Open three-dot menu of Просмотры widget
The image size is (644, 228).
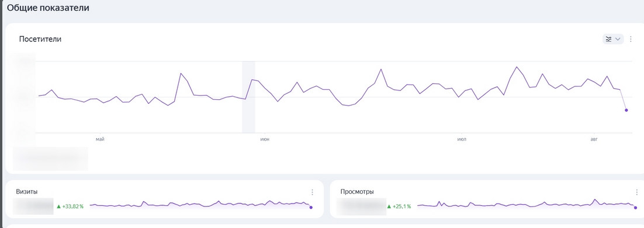(x=636, y=192)
